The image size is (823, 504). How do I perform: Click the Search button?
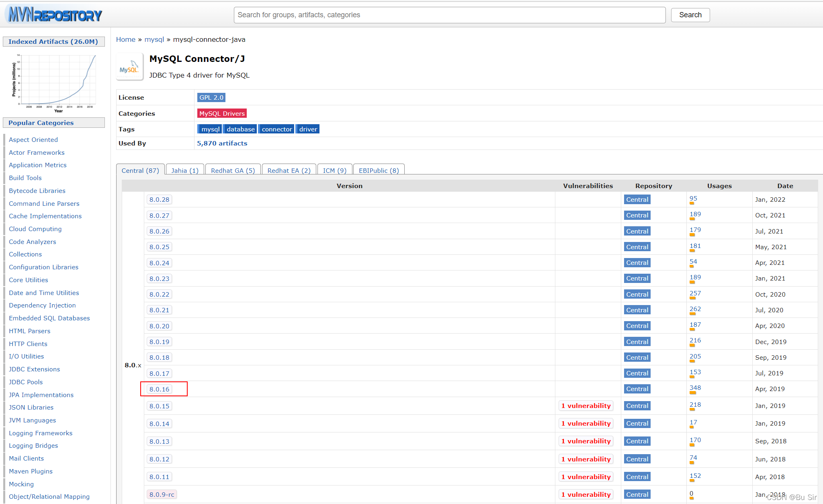[x=690, y=15]
